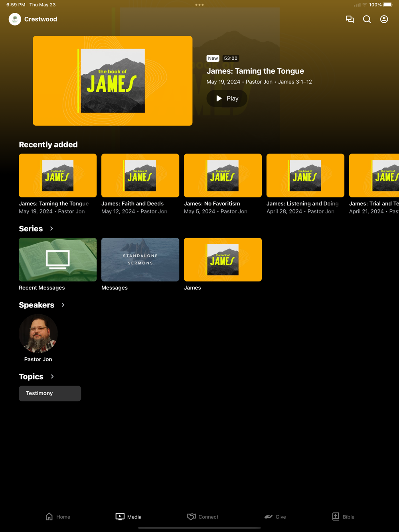Image resolution: width=399 pixels, height=532 pixels.
Task: Open the user profile icon
Action: [x=384, y=19]
